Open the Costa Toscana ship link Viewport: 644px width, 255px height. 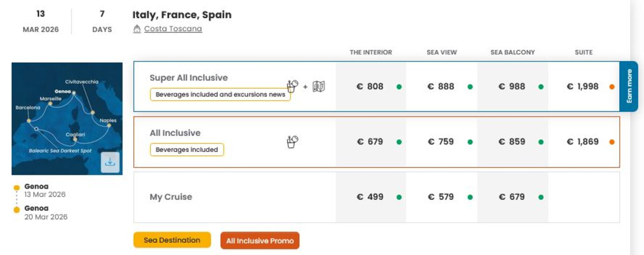coord(173,29)
